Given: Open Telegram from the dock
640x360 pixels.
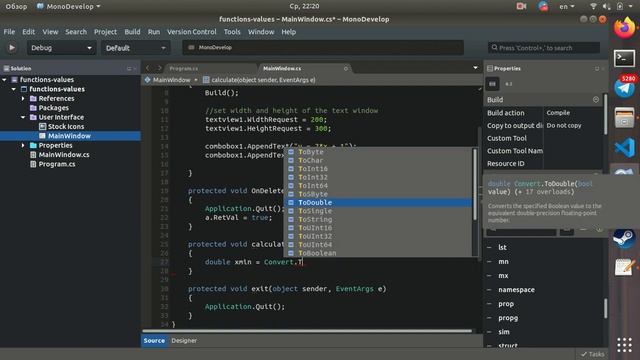Looking at the screenshot, I should pos(624,87).
